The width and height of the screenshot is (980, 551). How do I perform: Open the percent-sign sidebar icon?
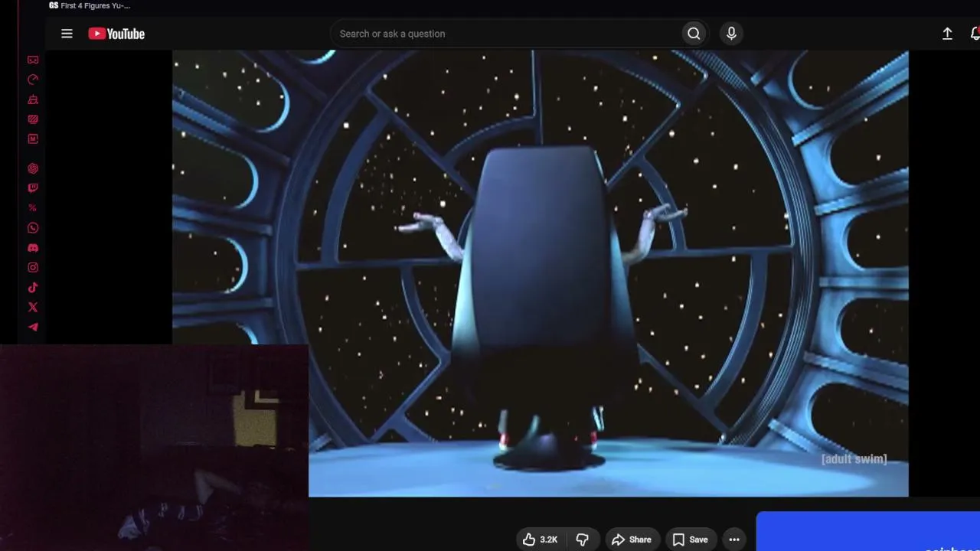click(33, 208)
